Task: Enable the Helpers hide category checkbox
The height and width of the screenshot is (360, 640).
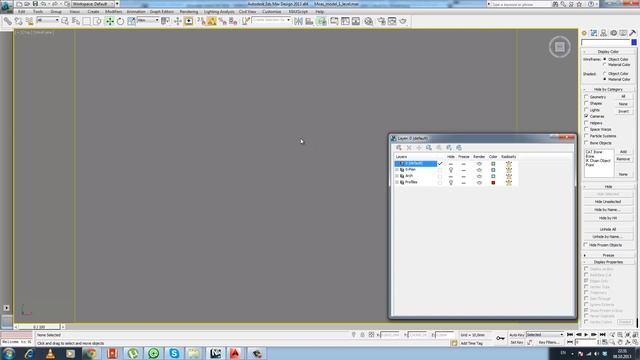Action: pyautogui.click(x=587, y=123)
